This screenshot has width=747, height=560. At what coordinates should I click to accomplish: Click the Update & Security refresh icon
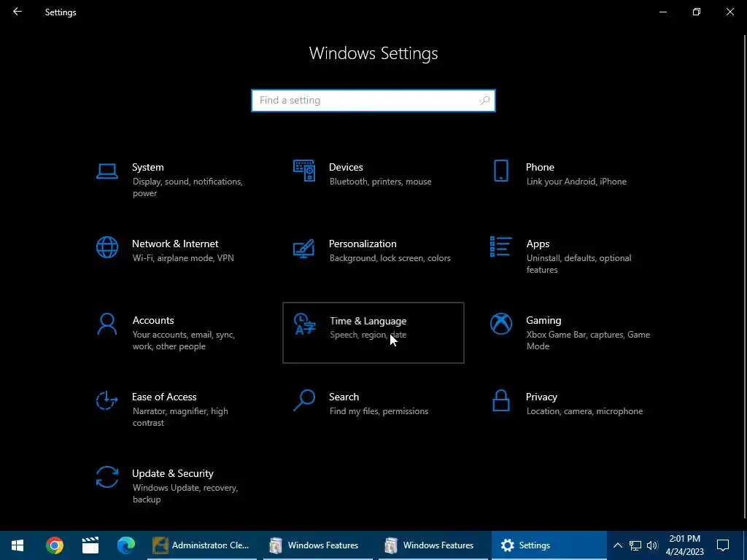point(107,477)
